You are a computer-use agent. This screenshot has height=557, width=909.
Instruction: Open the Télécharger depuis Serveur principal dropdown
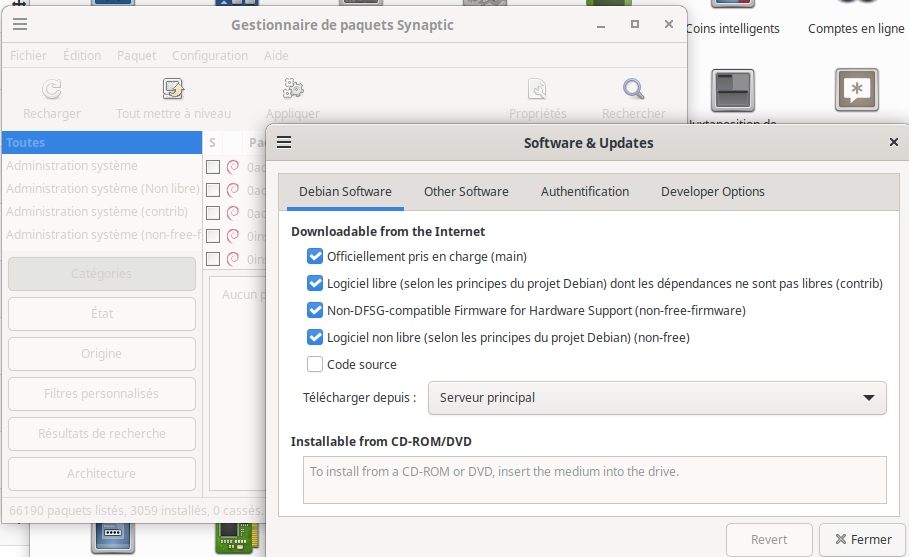(657, 398)
